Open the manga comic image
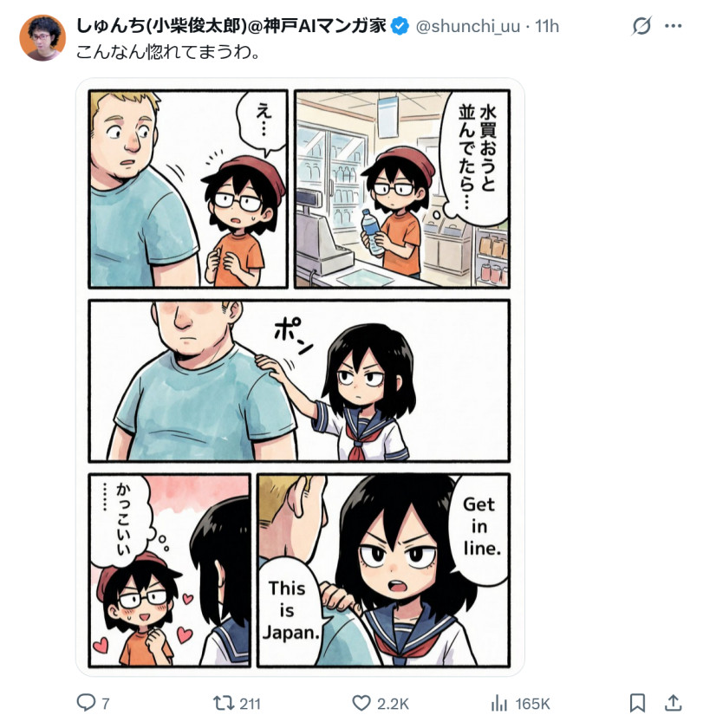The height and width of the screenshot is (728, 703). (x=300, y=377)
